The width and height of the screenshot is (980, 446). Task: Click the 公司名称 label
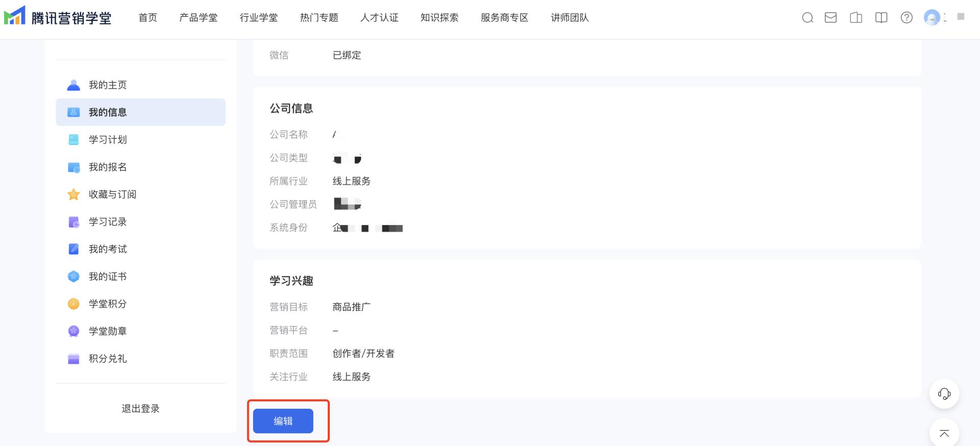289,135
